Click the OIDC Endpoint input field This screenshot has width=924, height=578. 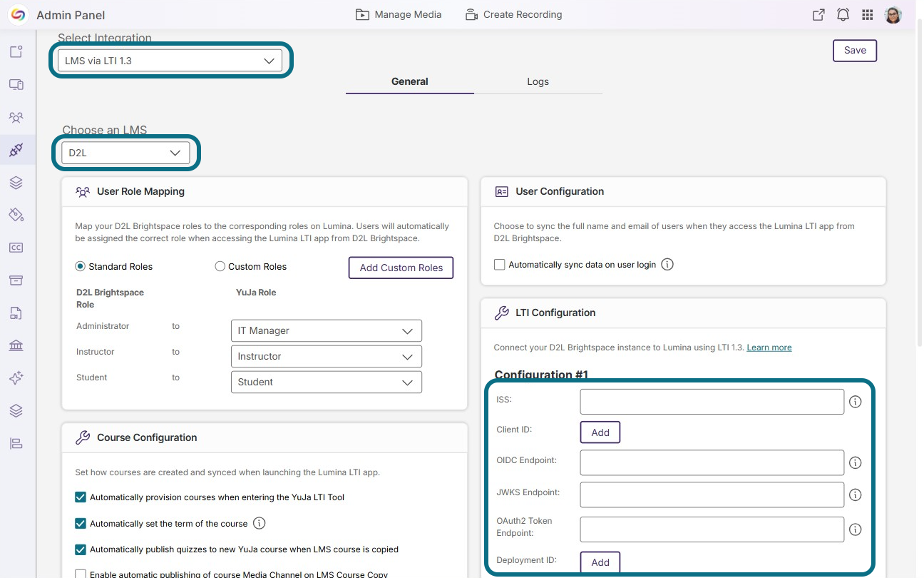(712, 462)
